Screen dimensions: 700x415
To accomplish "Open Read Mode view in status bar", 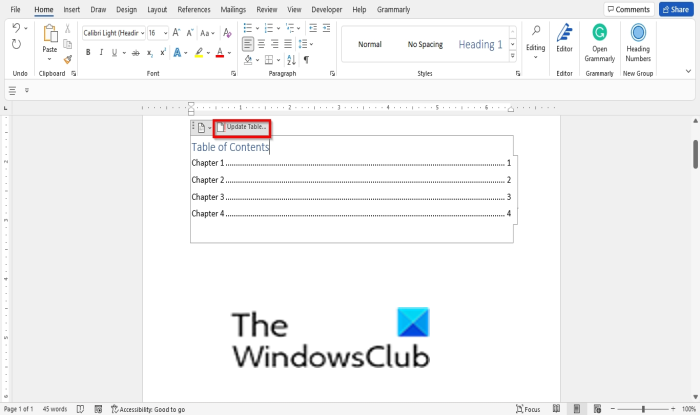I will coord(556,409).
